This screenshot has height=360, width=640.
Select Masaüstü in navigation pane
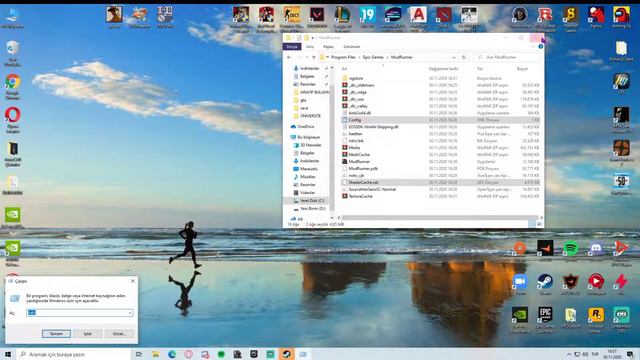(x=308, y=169)
